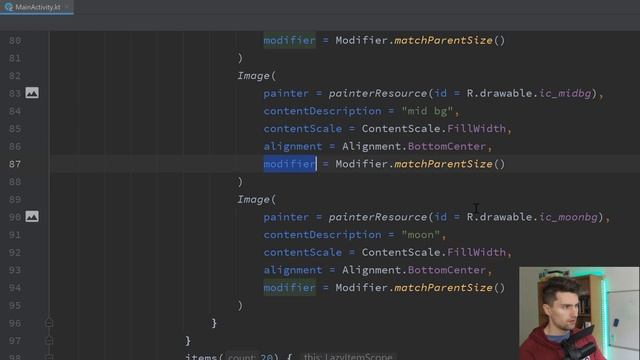Click FillWidth on line 85
The width and height of the screenshot is (640, 360).
pos(476,129)
